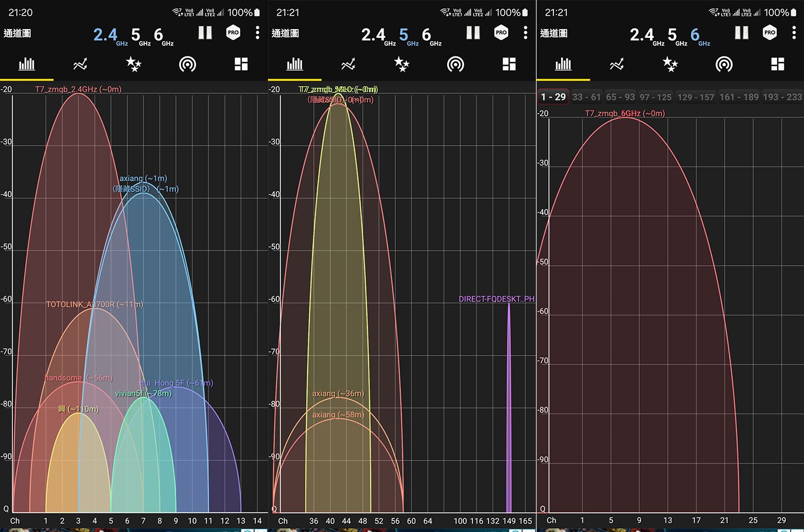This screenshot has height=532, width=804.
Task: Select channel range 1 - 29
Action: pos(553,97)
